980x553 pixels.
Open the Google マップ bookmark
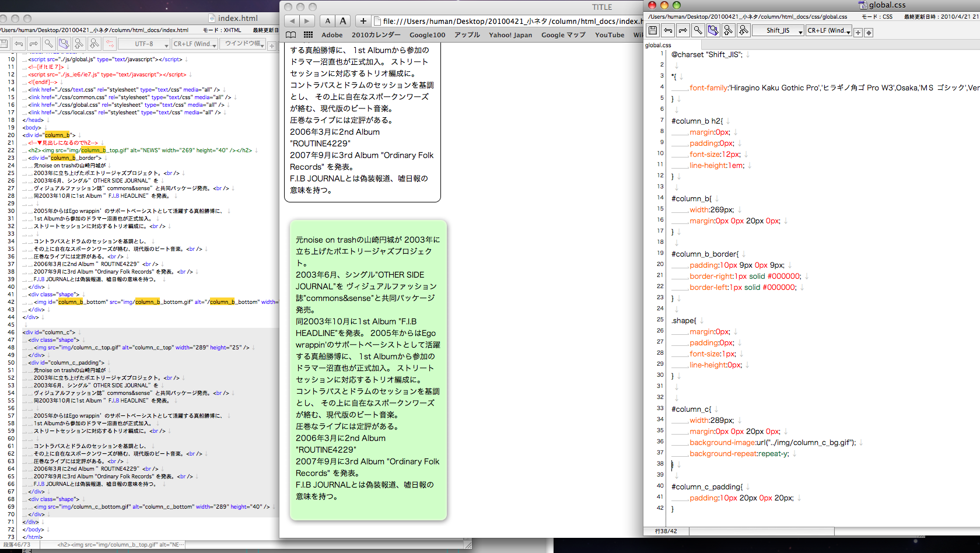563,35
